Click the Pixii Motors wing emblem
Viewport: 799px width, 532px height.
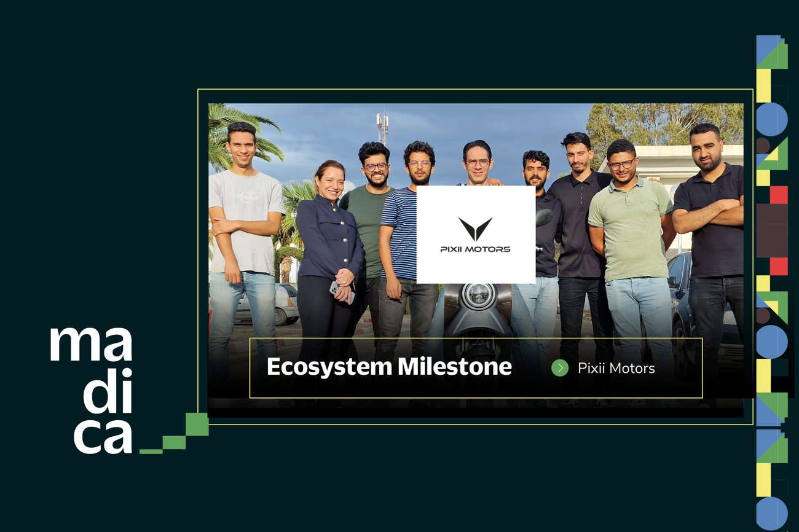475,229
